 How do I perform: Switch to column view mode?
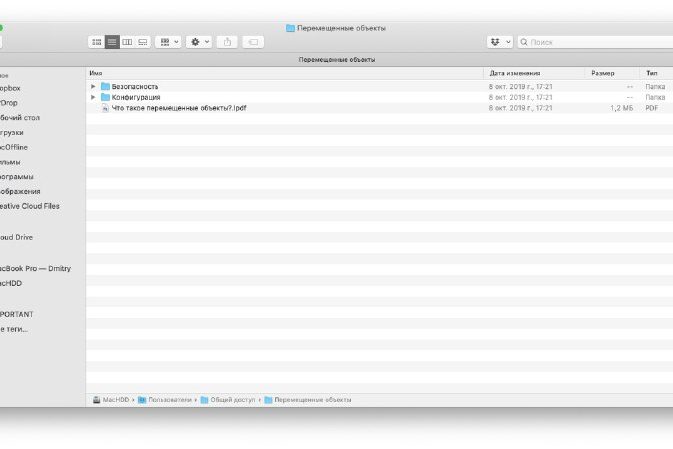127,42
